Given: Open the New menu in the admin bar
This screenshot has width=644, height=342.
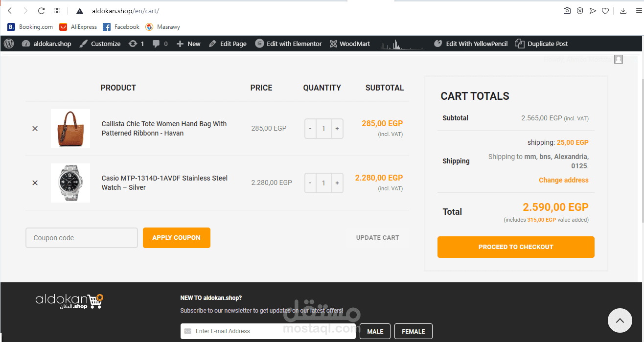Looking at the screenshot, I should [x=188, y=44].
